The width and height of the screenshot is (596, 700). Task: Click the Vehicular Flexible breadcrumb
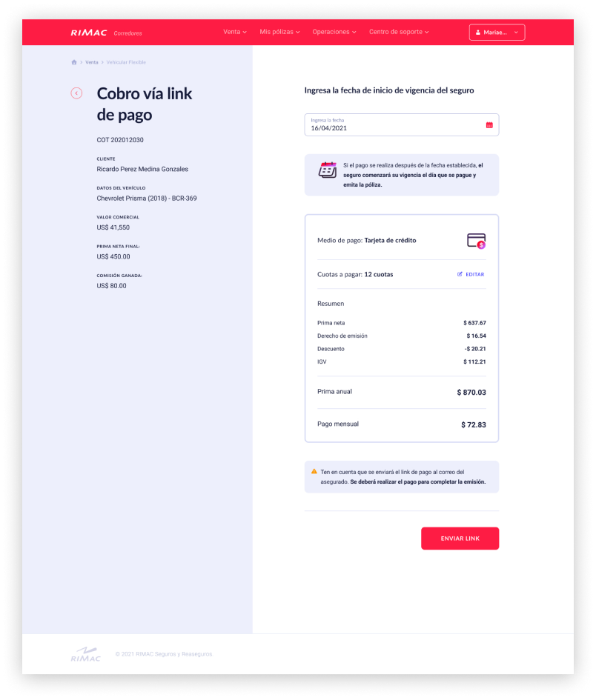[126, 62]
